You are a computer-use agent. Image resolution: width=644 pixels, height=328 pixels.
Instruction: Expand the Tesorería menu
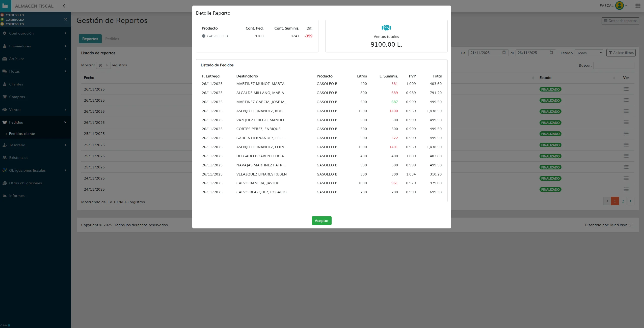click(x=35, y=145)
